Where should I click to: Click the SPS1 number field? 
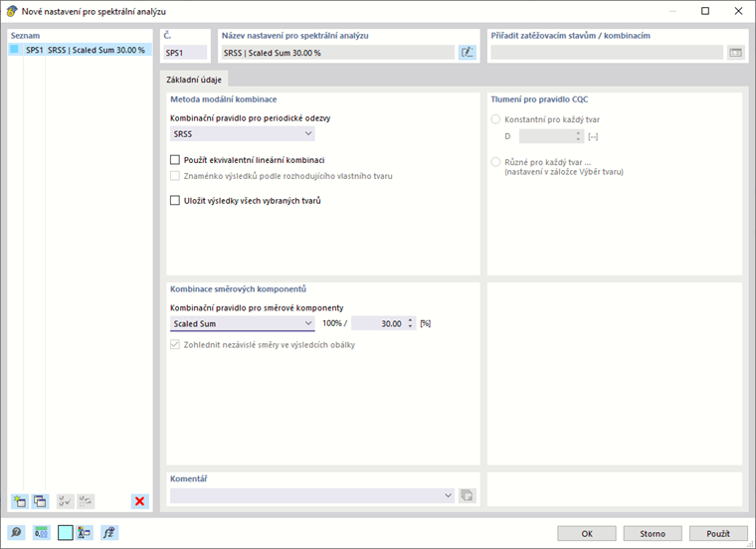click(x=185, y=53)
